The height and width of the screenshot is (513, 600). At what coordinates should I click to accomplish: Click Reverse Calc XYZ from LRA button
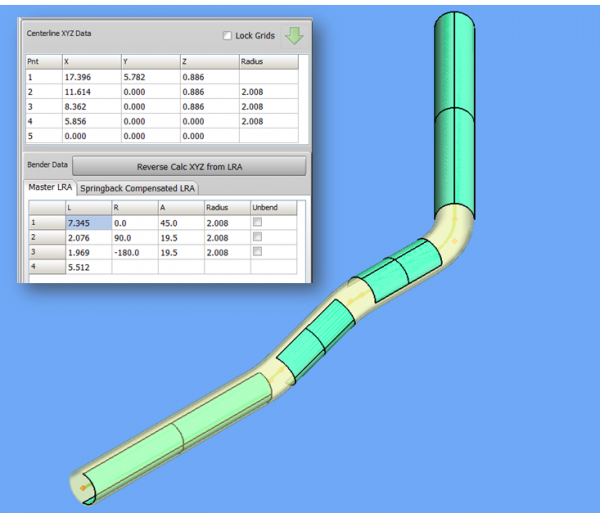coord(189,167)
